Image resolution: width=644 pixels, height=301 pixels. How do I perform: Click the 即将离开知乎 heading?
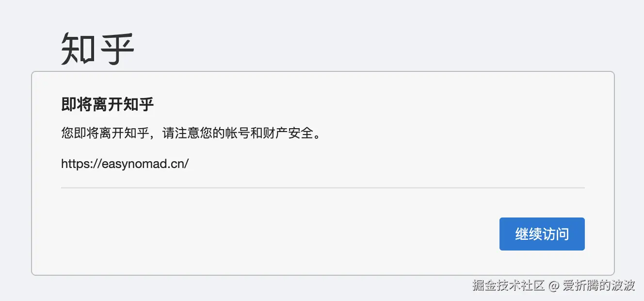[107, 104]
